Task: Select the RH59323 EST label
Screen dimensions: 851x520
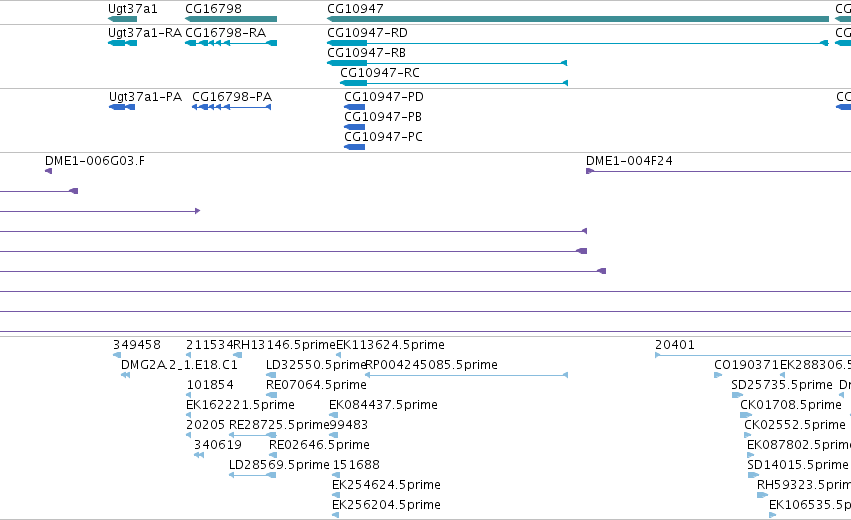Action: 804,485
